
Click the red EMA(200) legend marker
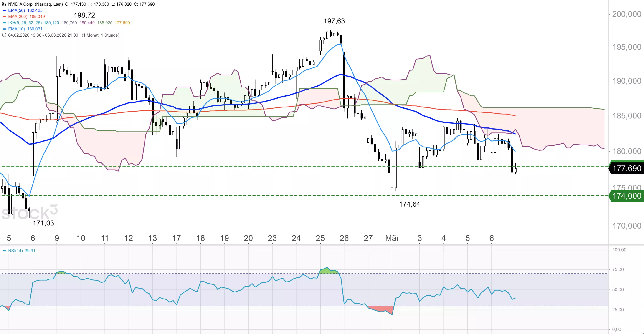coord(4,17)
